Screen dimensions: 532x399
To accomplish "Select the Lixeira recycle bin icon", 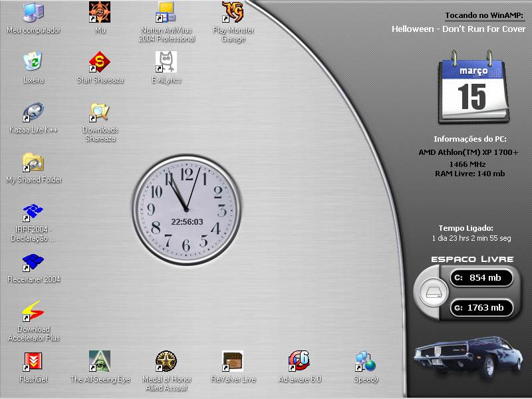I will coord(33,62).
